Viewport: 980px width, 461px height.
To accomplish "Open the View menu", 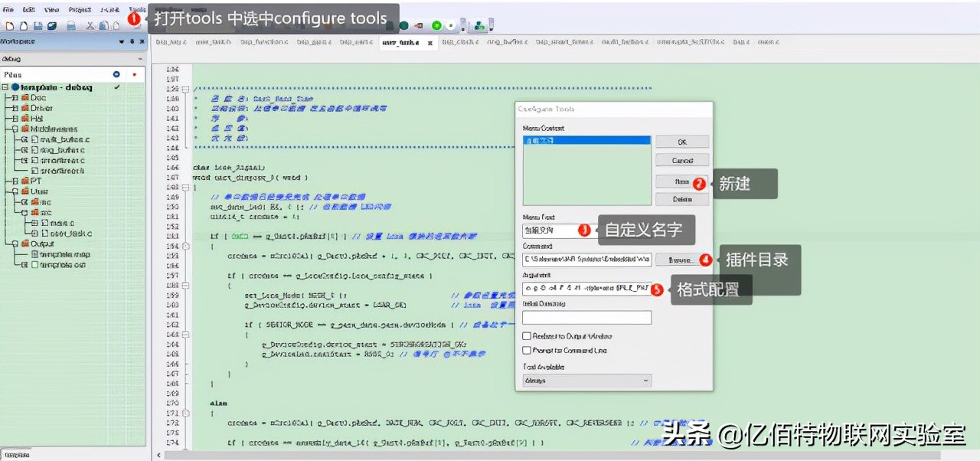I will click(x=51, y=9).
